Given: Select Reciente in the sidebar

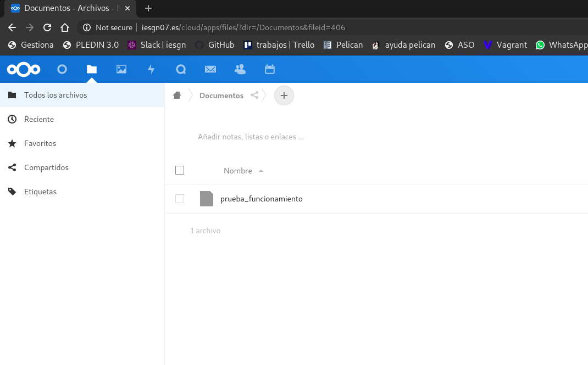Looking at the screenshot, I should point(39,119).
